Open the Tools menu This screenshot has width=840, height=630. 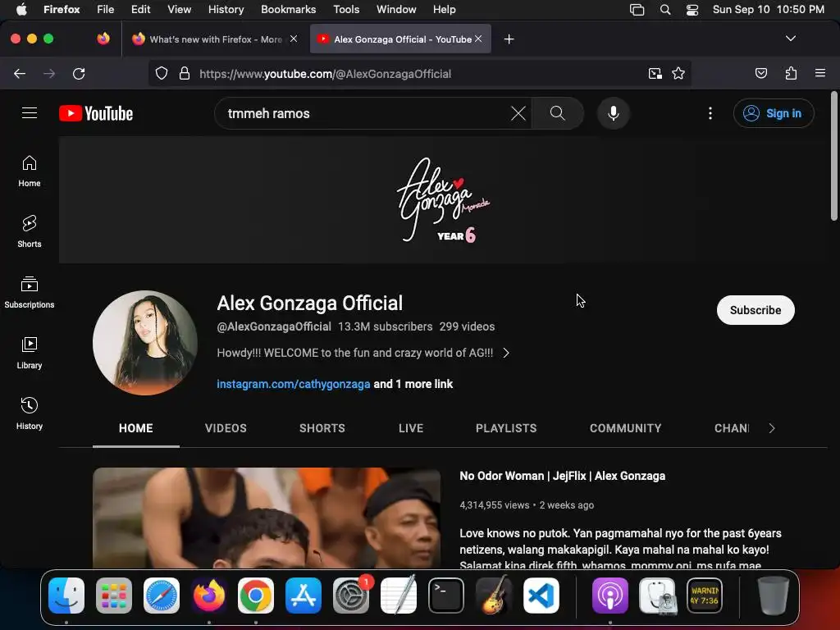point(346,9)
